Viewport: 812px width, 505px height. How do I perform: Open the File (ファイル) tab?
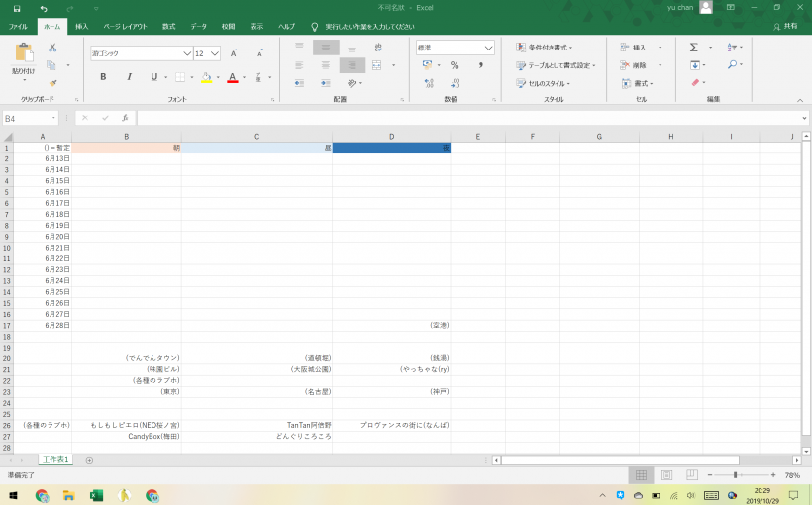point(18,27)
